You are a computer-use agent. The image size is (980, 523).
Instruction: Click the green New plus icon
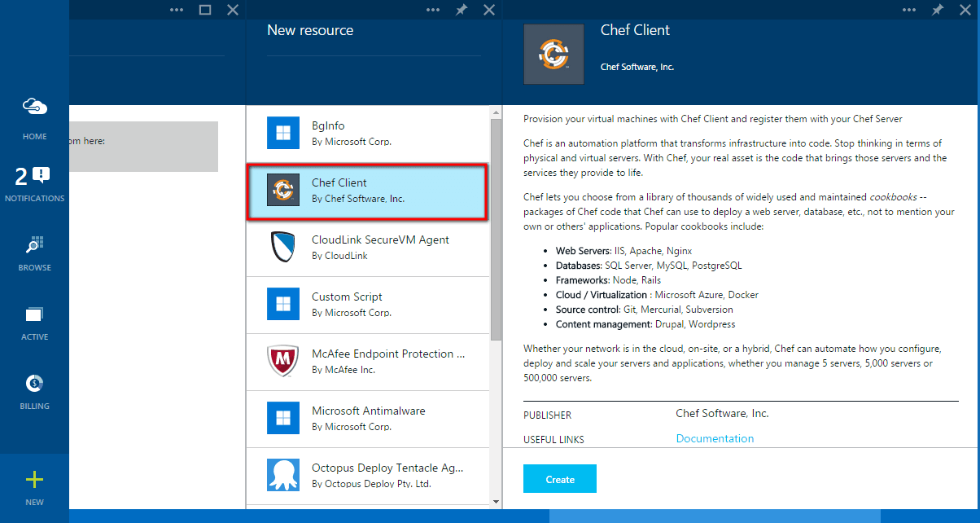(34, 480)
